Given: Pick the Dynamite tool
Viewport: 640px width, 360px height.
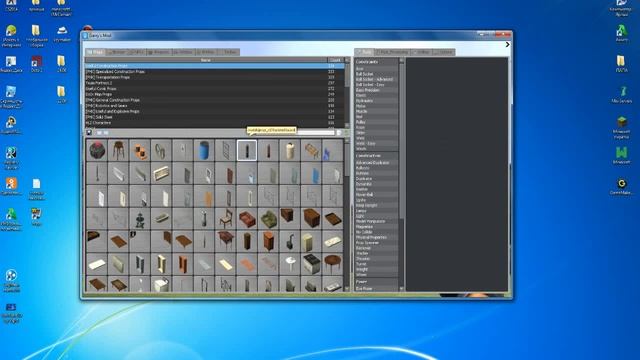Looking at the screenshot, I should coord(376,184).
